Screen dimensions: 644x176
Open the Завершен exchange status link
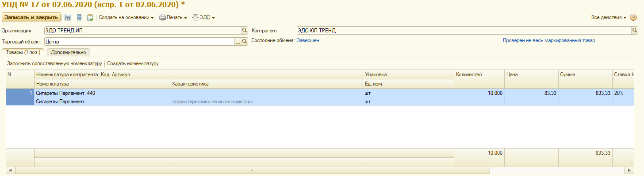tap(308, 40)
